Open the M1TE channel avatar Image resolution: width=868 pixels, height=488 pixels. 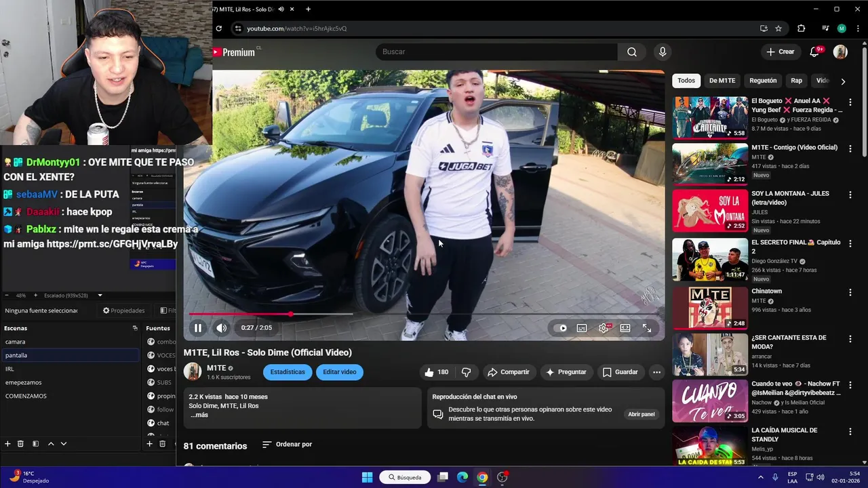[x=193, y=371]
